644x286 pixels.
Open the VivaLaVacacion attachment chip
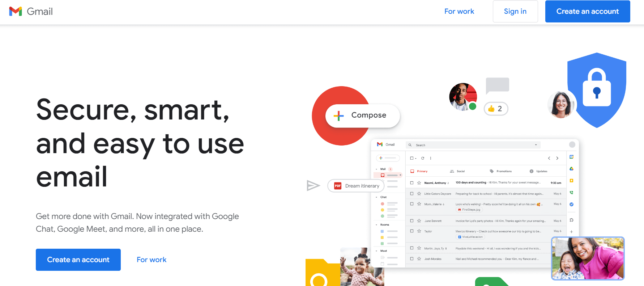tap(470, 237)
